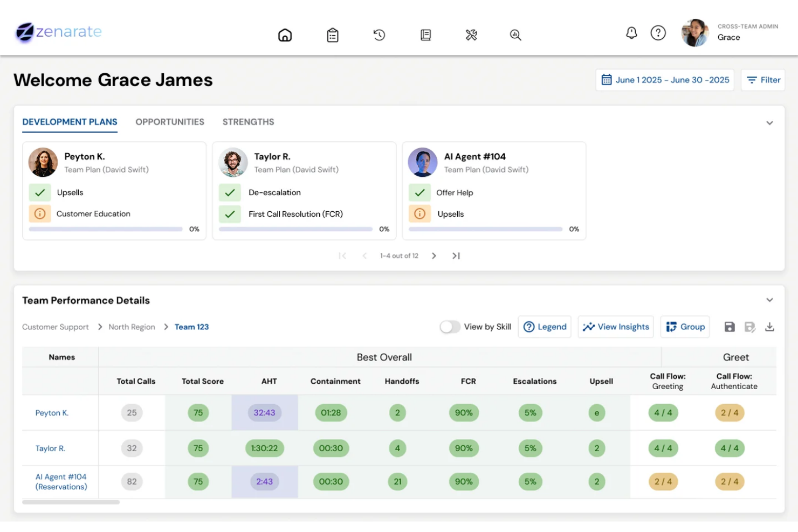Open the Home dashboard icon
This screenshot has width=798, height=532.
coord(285,34)
